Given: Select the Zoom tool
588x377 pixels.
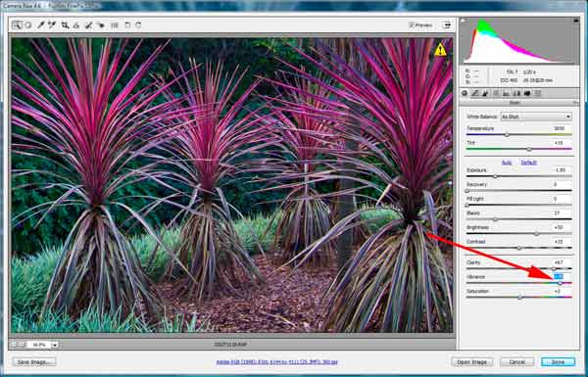Looking at the screenshot, I should point(17,25).
